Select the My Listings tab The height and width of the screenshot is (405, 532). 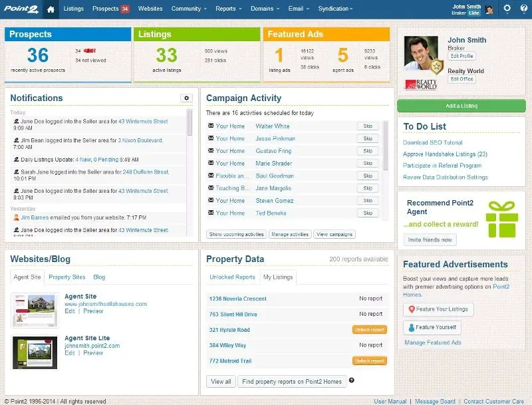coord(278,277)
